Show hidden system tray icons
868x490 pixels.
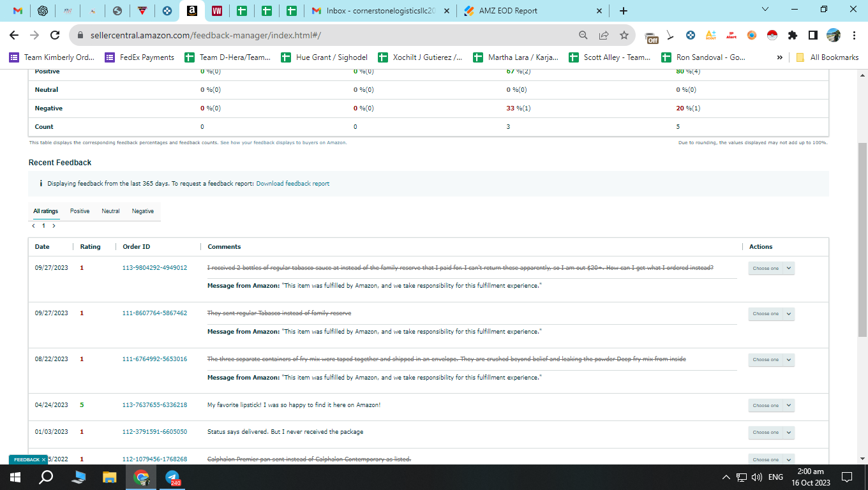[726, 477]
